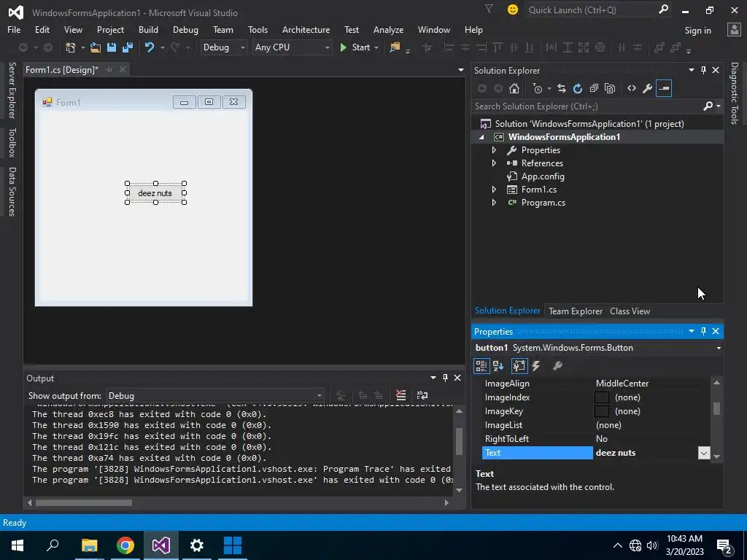Image resolution: width=747 pixels, height=560 pixels.
Task: Click the account picture icon beside Sign in
Action: [x=734, y=29]
